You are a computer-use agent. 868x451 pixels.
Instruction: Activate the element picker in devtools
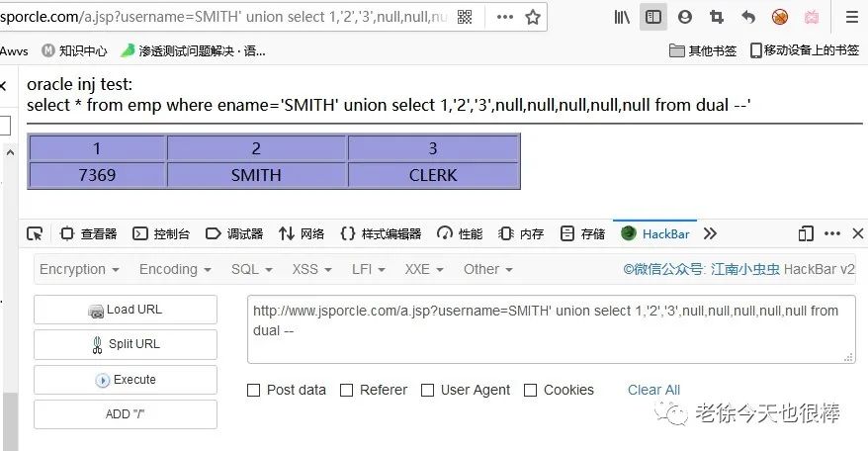coord(35,233)
